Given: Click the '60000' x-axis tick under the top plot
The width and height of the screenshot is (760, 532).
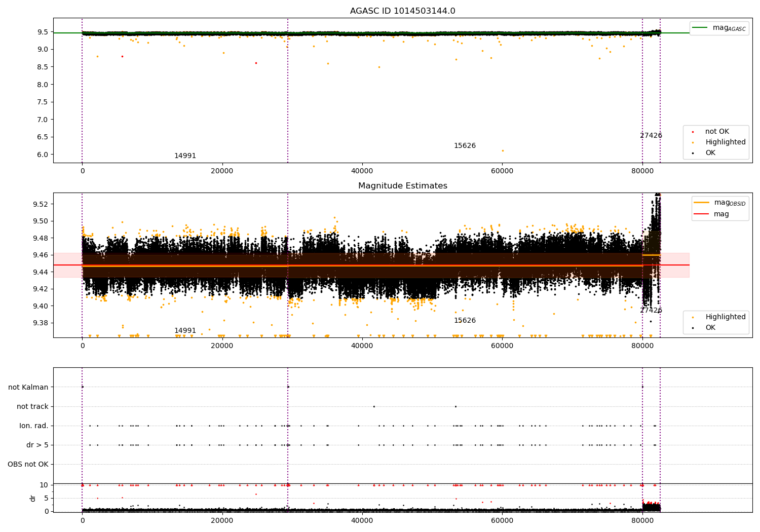Looking at the screenshot, I should point(502,171).
